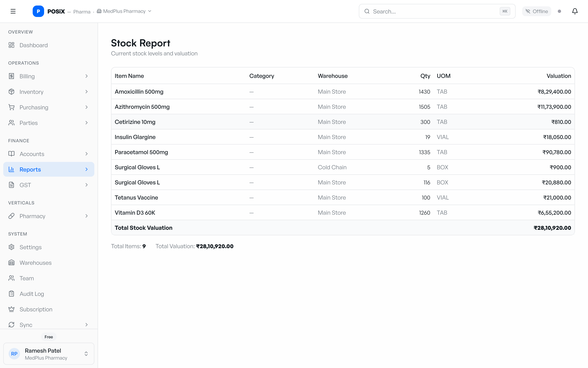Image resolution: width=588 pixels, height=368 pixels.
Task: Select the Paracetamol 500mg row name
Action: [x=141, y=152]
